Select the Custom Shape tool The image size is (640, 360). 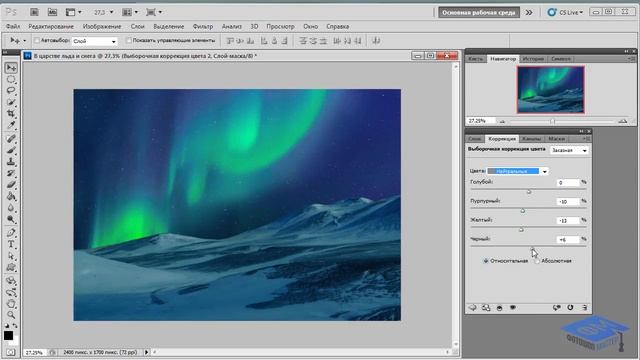[x=11, y=267]
